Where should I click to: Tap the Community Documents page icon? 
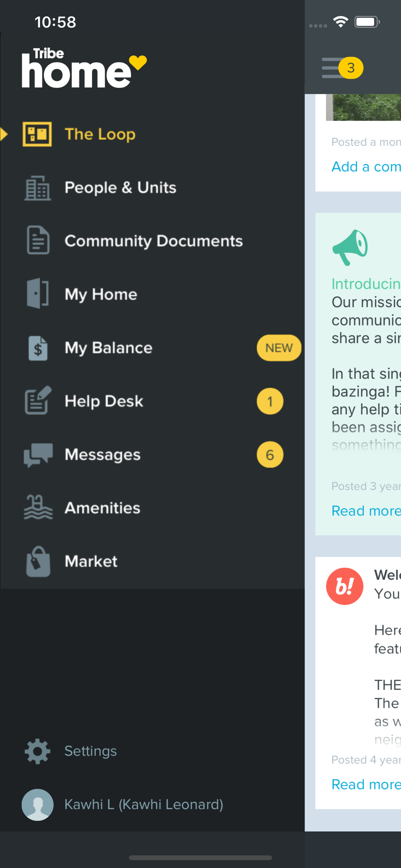tap(38, 240)
